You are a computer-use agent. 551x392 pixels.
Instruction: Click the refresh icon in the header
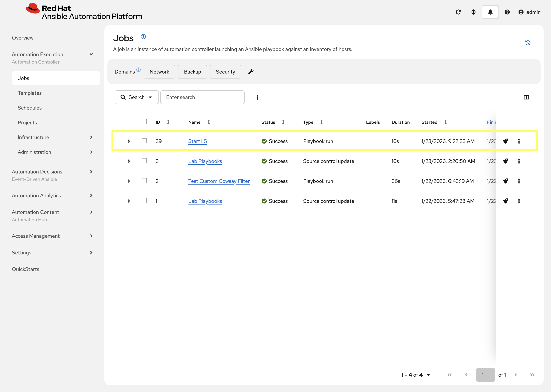[458, 12]
